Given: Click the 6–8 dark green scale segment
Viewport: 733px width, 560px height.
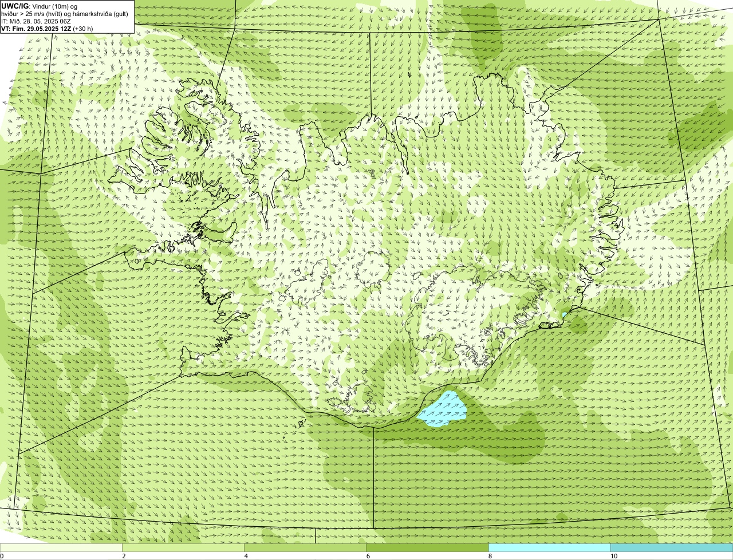Looking at the screenshot, I should tap(427, 547).
